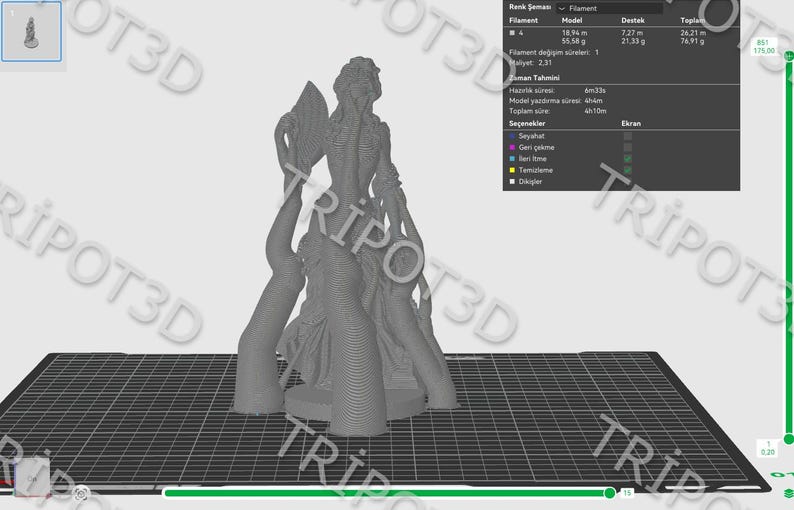
Task: Grab the bottom handle of layer slider
Action: pyautogui.click(x=788, y=439)
